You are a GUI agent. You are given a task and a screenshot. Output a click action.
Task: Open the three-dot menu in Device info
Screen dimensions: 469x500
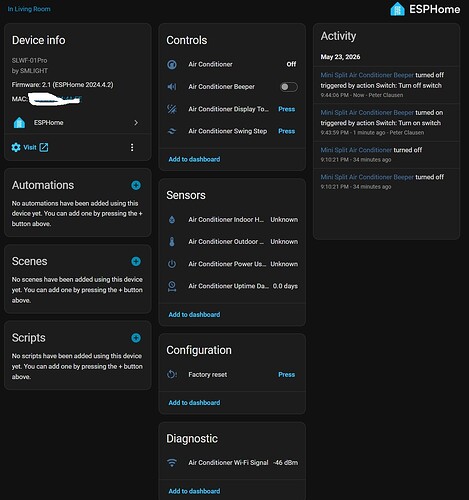click(x=132, y=147)
